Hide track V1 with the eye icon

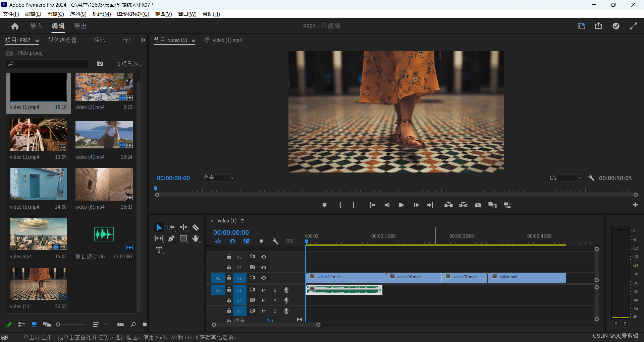coord(264,278)
